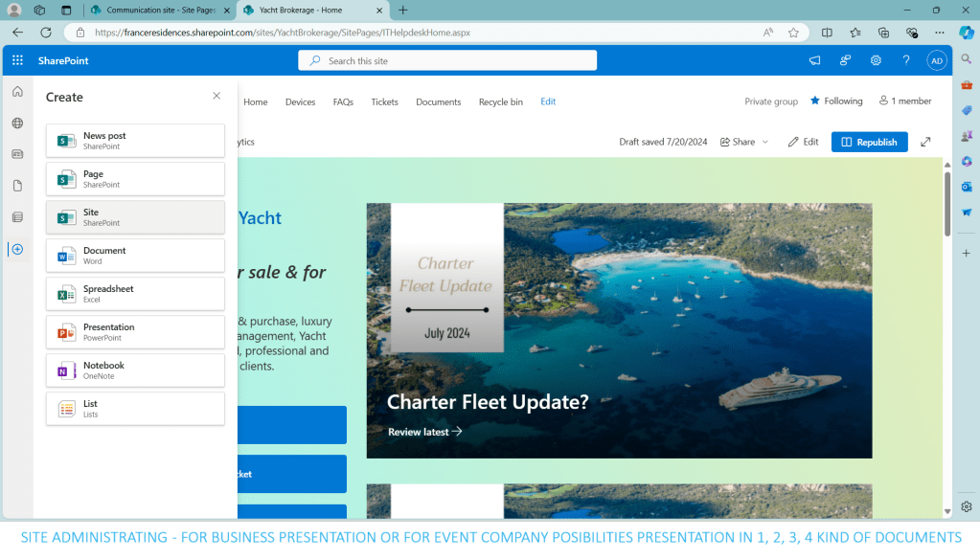Switch to Communication site browser tab
980x560 pixels.
click(x=157, y=10)
